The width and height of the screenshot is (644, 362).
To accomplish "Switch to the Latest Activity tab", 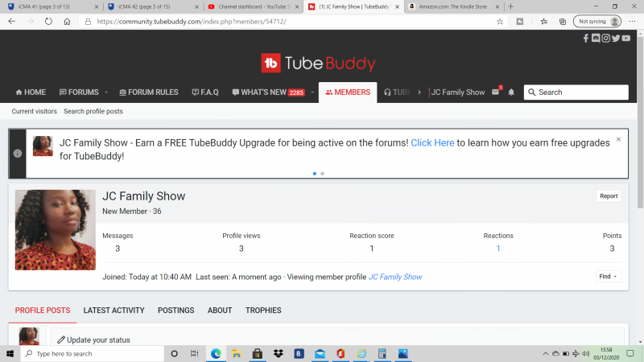I will [x=114, y=310].
